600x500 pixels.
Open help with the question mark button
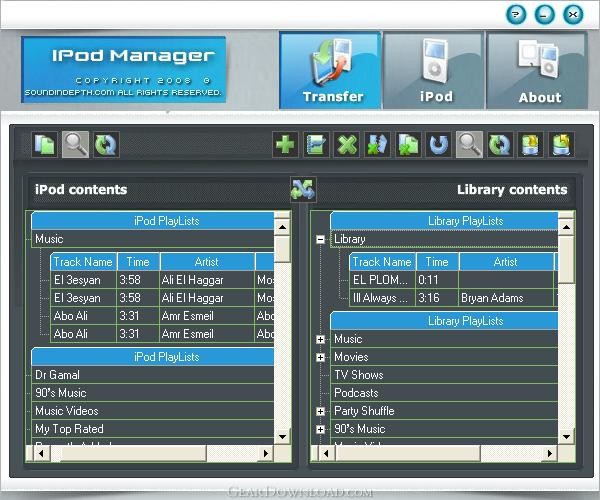coord(516,15)
